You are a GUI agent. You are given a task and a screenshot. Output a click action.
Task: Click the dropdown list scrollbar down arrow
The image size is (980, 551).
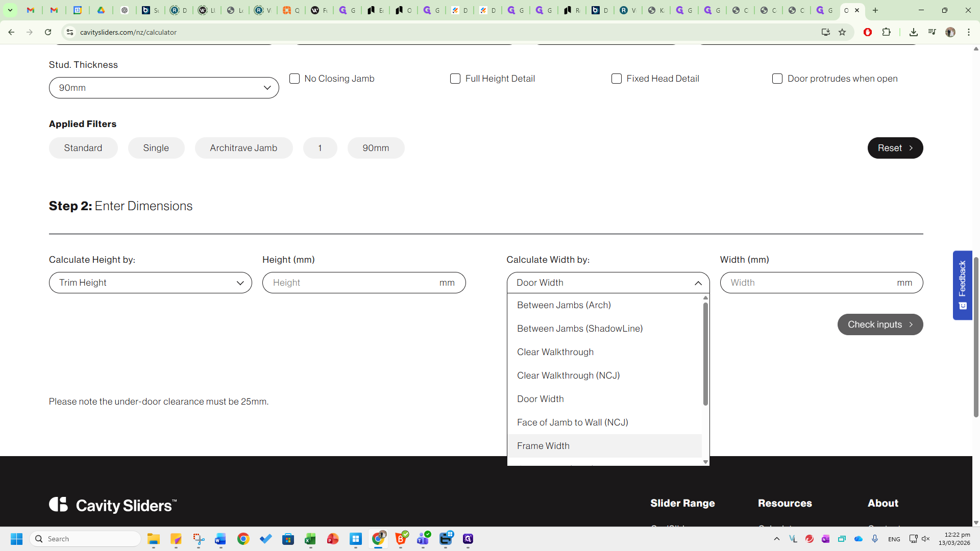coord(705,462)
